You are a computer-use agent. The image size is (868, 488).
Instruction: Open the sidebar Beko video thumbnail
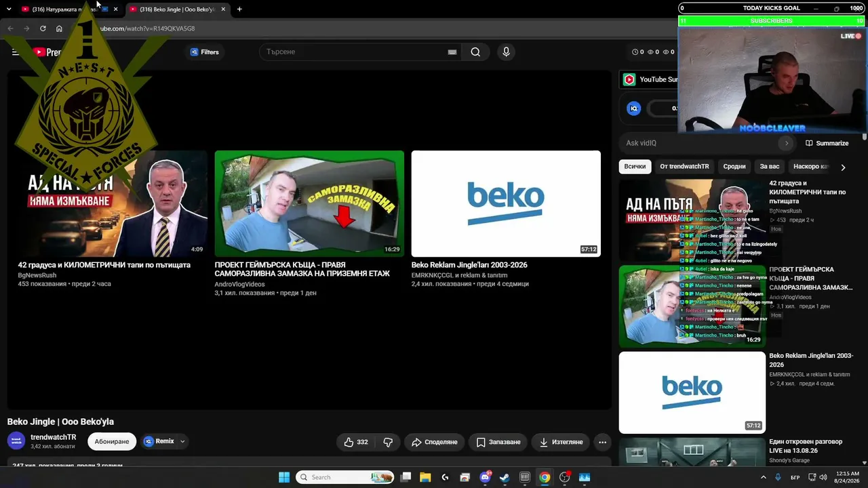692,392
